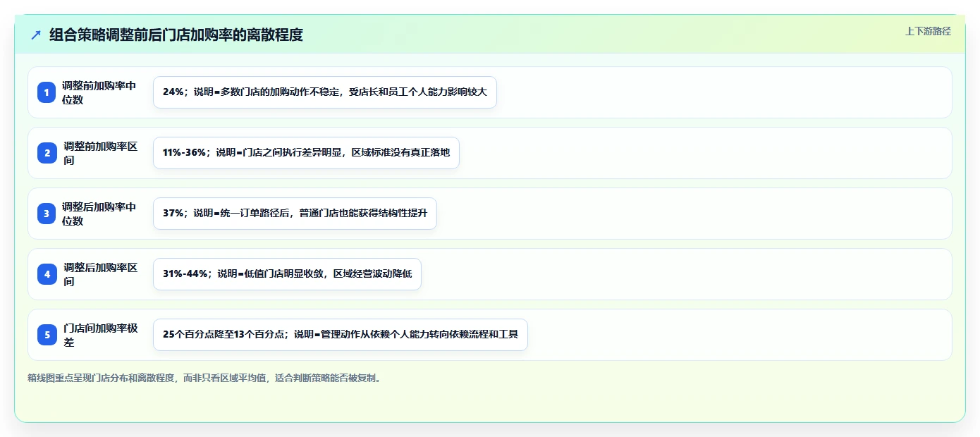The width and height of the screenshot is (980, 437).
Task: Click the value box starting with 31%-44%
Action: point(287,274)
